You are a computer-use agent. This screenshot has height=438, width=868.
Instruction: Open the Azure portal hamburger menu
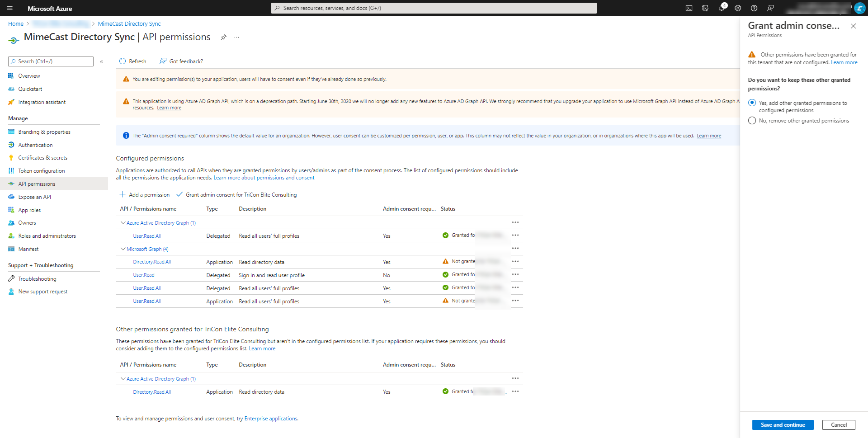10,8
